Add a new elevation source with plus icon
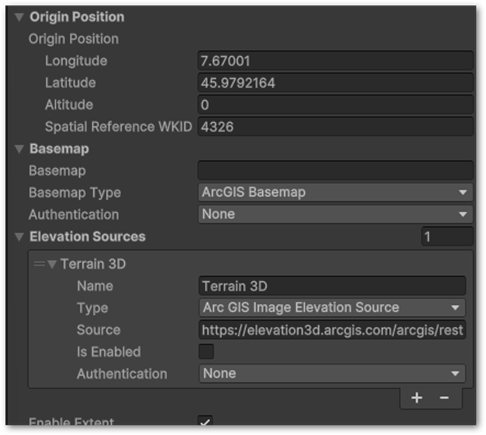The image size is (486, 435). pyautogui.click(x=417, y=398)
